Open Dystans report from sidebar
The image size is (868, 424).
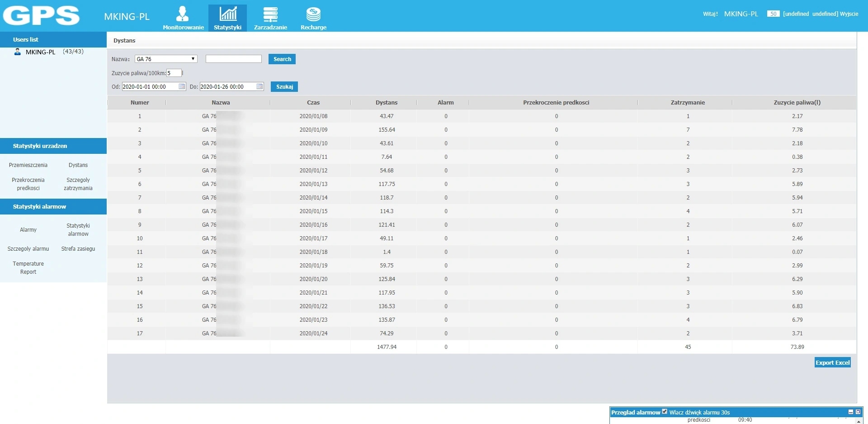(78, 165)
